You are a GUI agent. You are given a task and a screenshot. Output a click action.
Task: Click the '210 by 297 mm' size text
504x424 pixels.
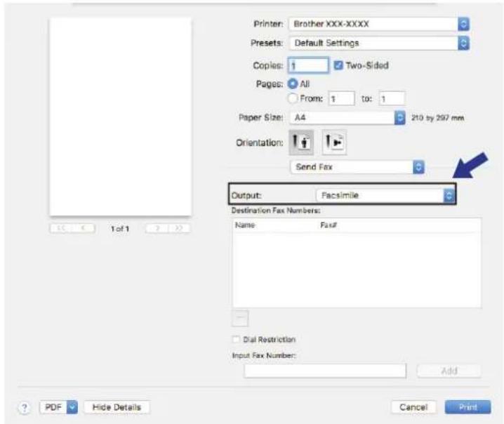(437, 118)
